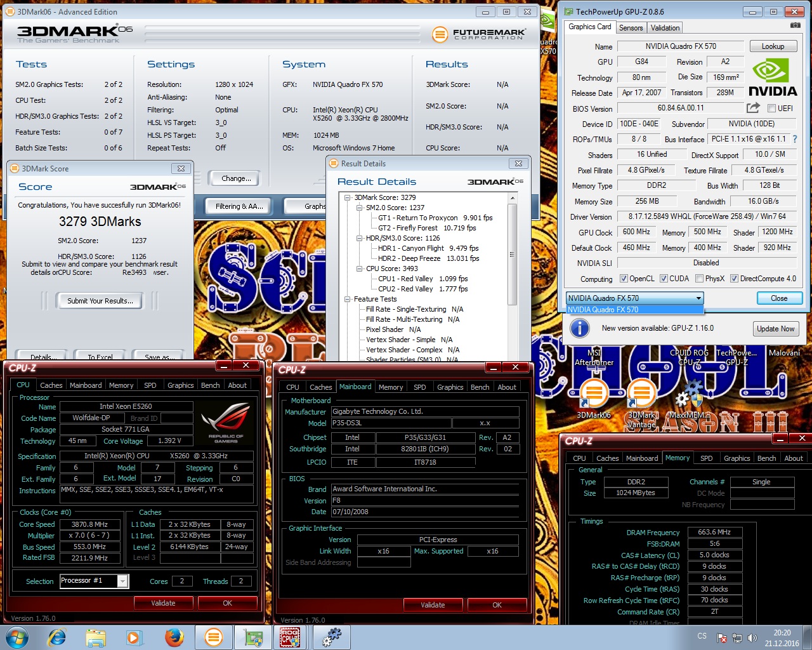Viewport: 812px width, 650px height.
Task: Toggle the CUDA checkbox
Action: pos(664,278)
